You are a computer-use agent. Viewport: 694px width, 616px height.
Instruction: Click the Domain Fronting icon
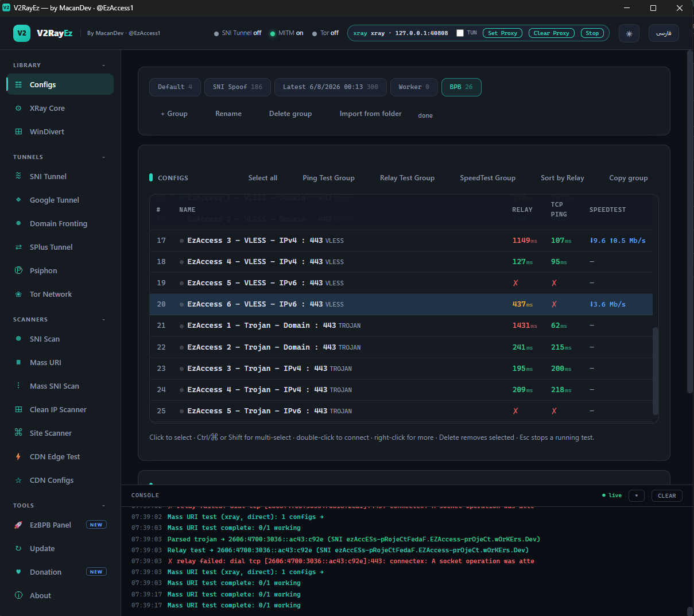click(18, 223)
